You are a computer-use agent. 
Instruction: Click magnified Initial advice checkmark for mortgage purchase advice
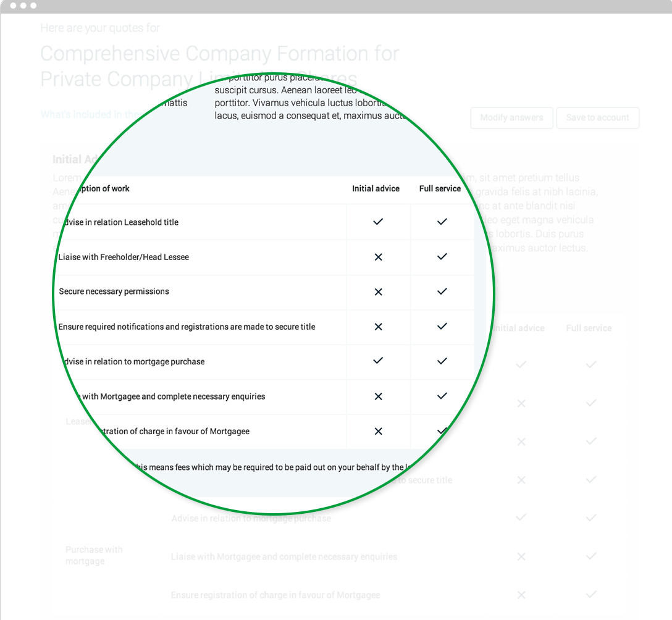coord(378,361)
